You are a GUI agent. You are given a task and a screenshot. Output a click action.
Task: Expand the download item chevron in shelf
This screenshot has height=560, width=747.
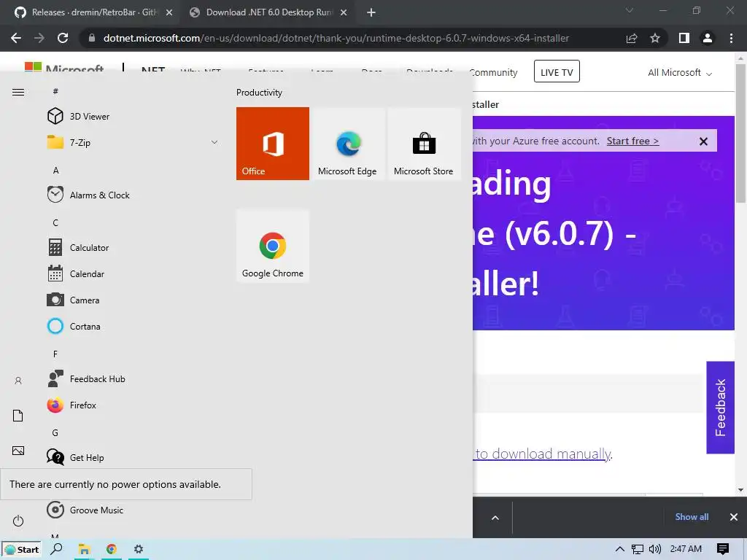point(495,518)
